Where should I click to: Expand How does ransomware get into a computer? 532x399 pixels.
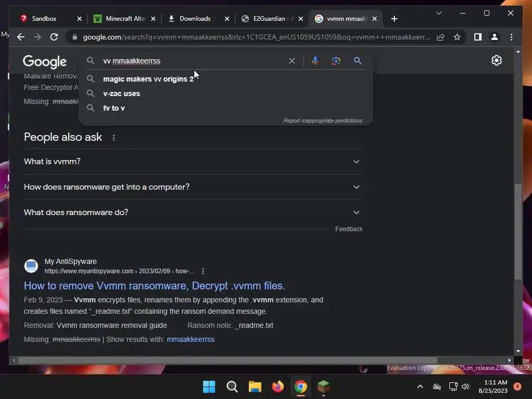tap(193, 187)
